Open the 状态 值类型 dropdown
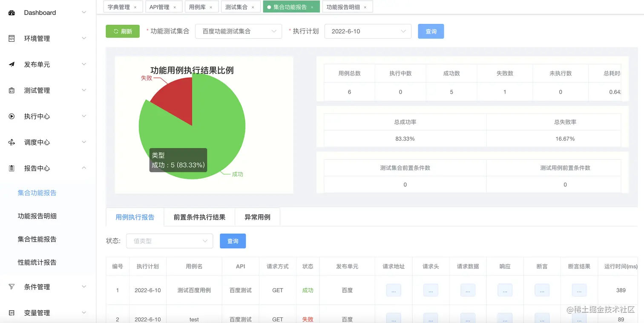The height and width of the screenshot is (323, 644). pos(170,241)
